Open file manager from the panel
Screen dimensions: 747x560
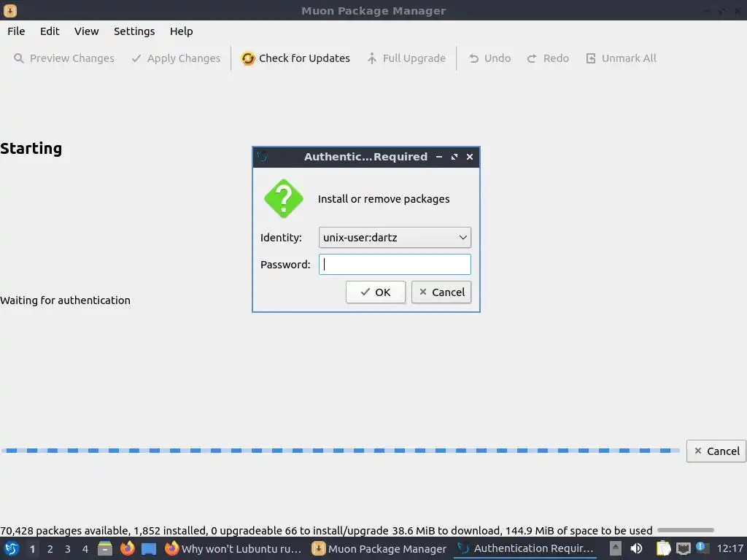[105, 548]
